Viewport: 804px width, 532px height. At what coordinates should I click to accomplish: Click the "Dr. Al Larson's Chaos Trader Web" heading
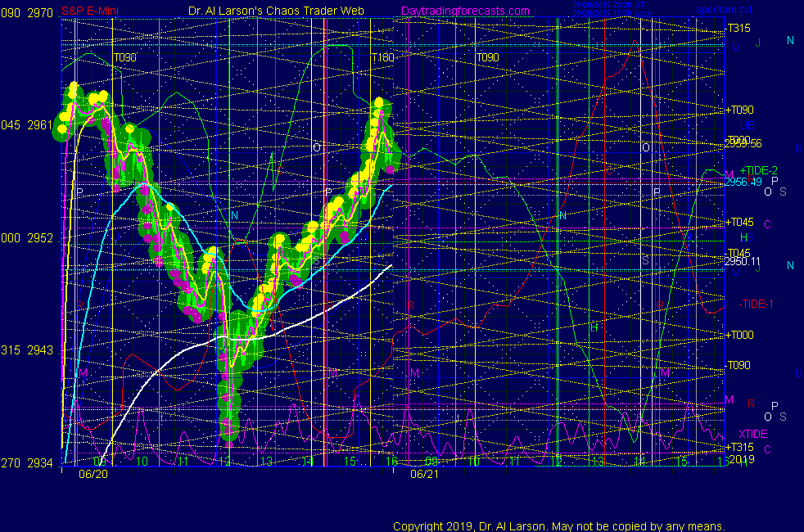276,11
